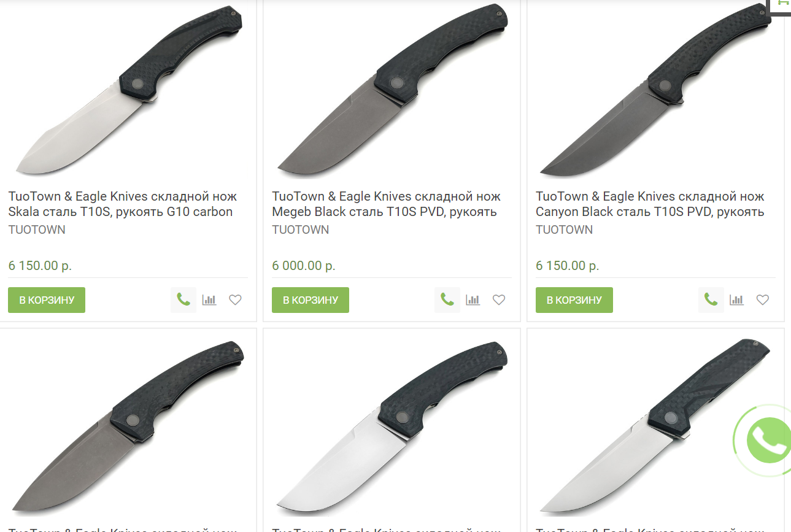Click the phone icon under the Canyon Black knife
791x532 pixels.
point(711,300)
